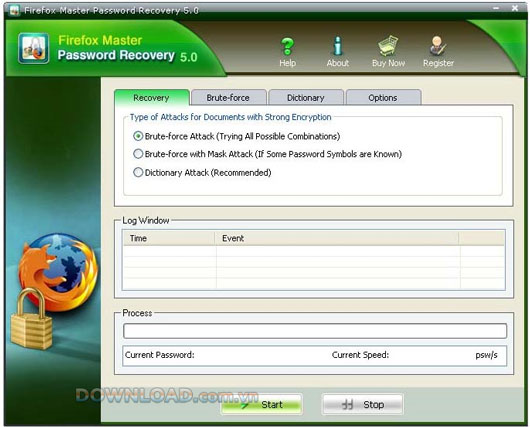The height and width of the screenshot is (427, 530).
Task: Switch to the Brute-force tab
Action: click(228, 98)
